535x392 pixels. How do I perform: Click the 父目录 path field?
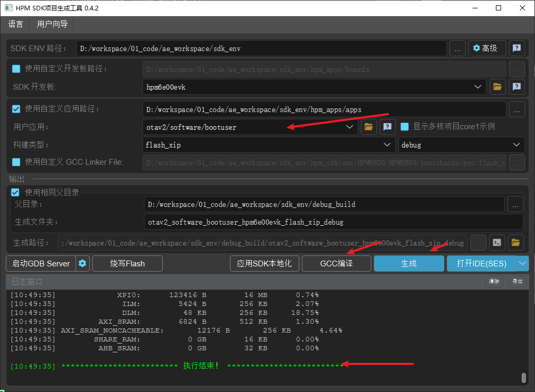(324, 204)
